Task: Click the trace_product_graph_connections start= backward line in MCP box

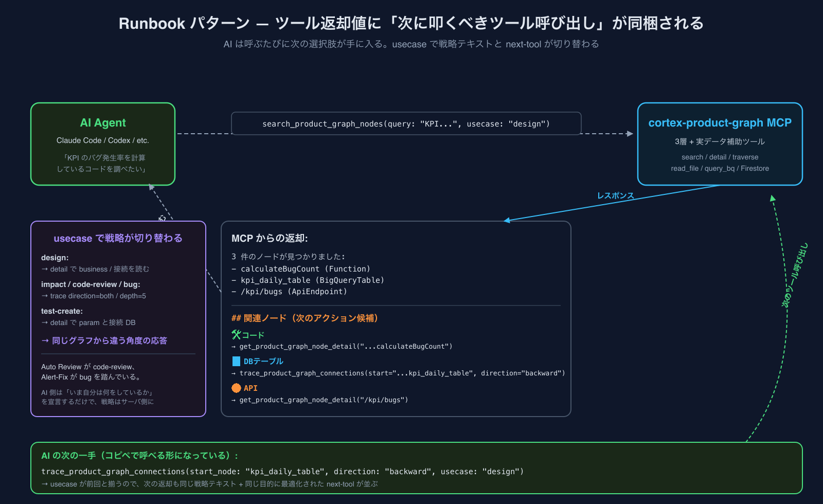Action: (x=398, y=373)
